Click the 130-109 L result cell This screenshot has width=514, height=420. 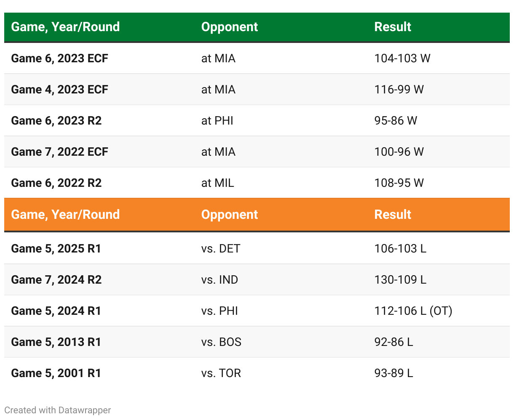(x=400, y=280)
